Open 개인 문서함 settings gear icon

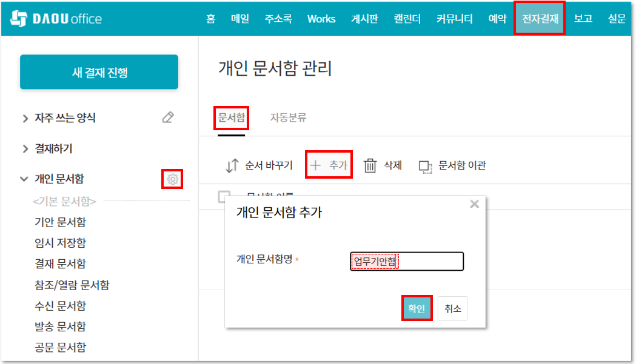pyautogui.click(x=172, y=179)
